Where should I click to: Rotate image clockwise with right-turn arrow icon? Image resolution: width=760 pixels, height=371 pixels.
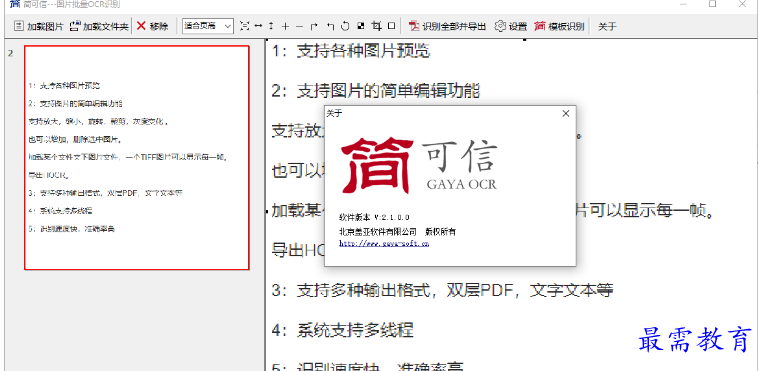click(314, 26)
